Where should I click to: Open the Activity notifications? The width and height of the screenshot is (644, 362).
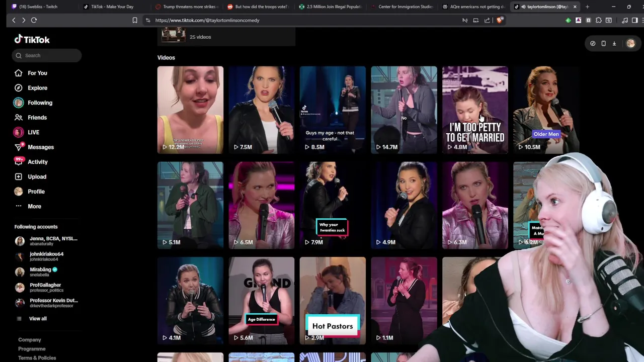coord(31,162)
